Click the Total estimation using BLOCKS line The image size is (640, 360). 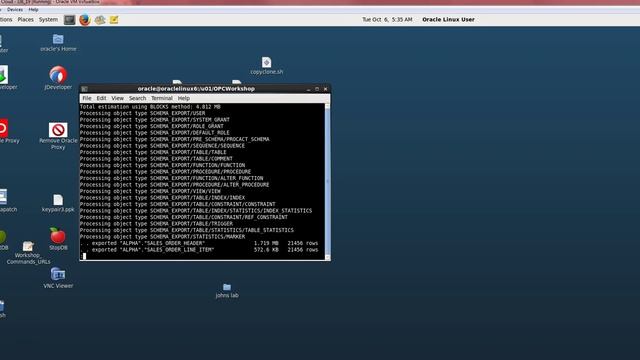tap(150, 107)
